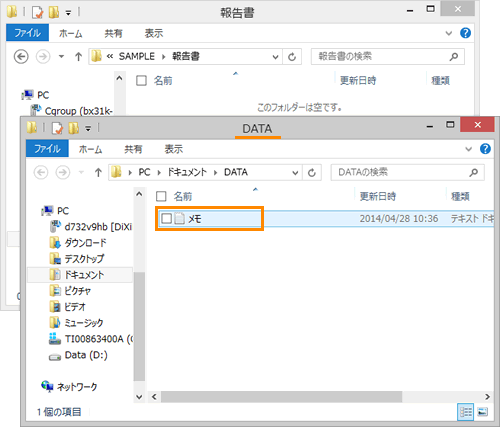Expand the ribbon in 報告書 window
Screen dimensions: 500x427
tap(449, 33)
